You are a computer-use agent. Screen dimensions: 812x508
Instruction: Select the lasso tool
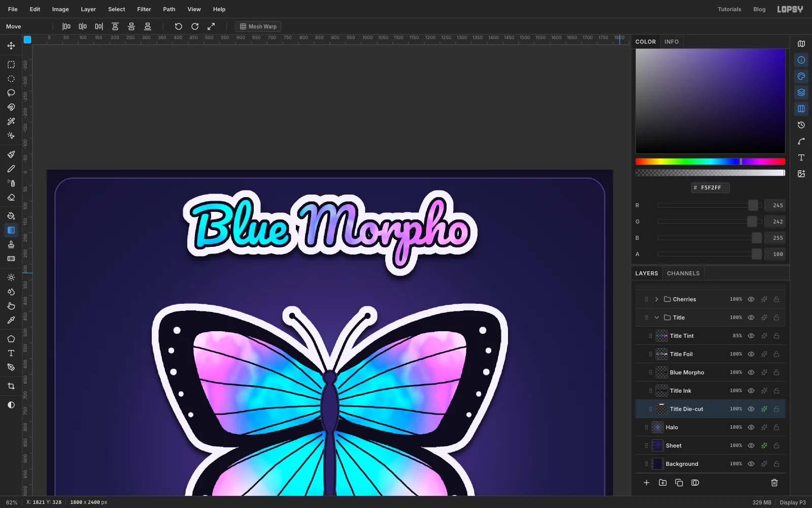(x=11, y=93)
